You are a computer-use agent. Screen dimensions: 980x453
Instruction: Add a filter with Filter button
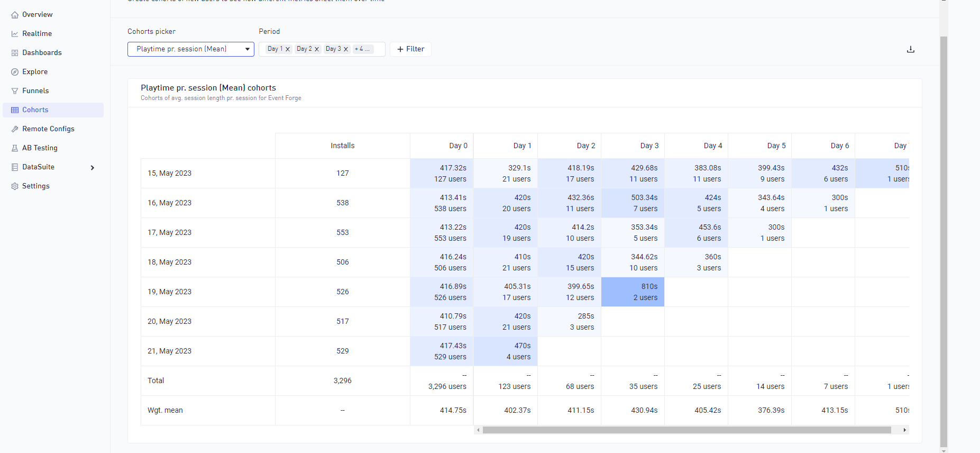point(410,49)
